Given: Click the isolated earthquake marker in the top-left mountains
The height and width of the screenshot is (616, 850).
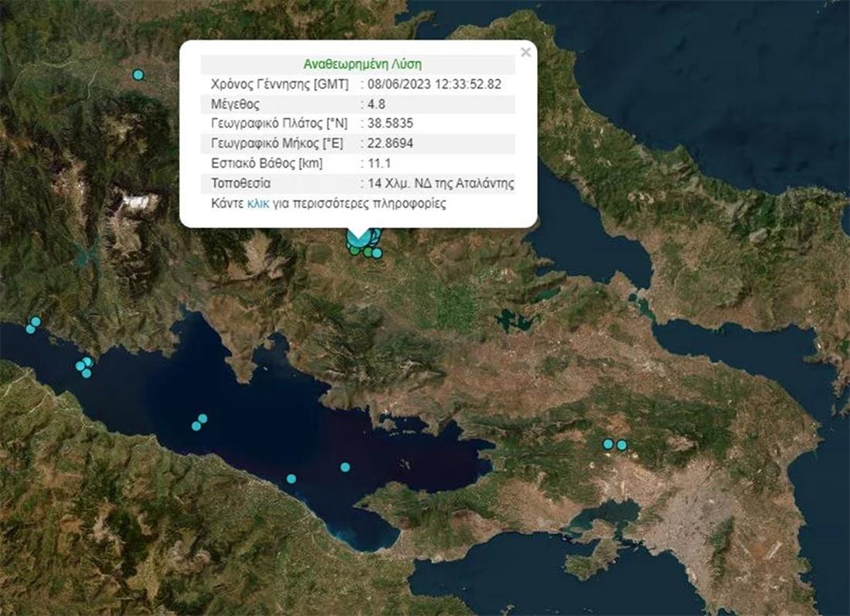Looking at the screenshot, I should (x=138, y=75).
